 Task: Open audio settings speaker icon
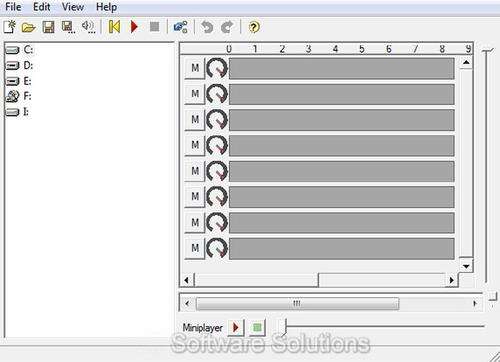pyautogui.click(x=88, y=27)
